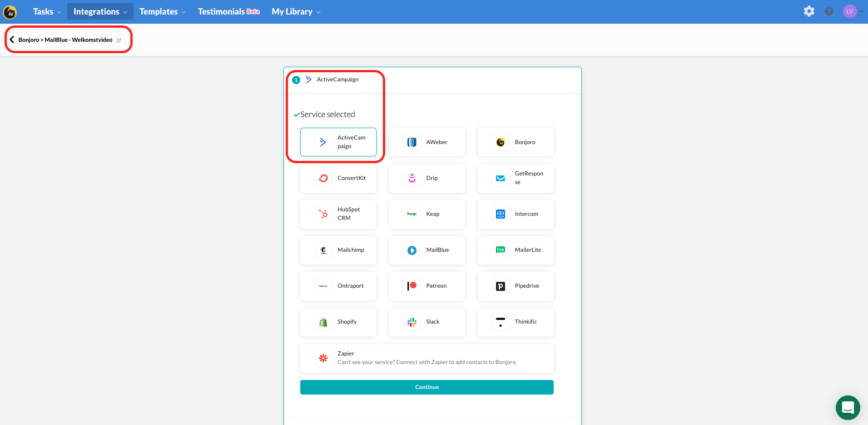Go back using the left chevron arrow
This screenshot has width=868, height=425.
pyautogui.click(x=12, y=40)
